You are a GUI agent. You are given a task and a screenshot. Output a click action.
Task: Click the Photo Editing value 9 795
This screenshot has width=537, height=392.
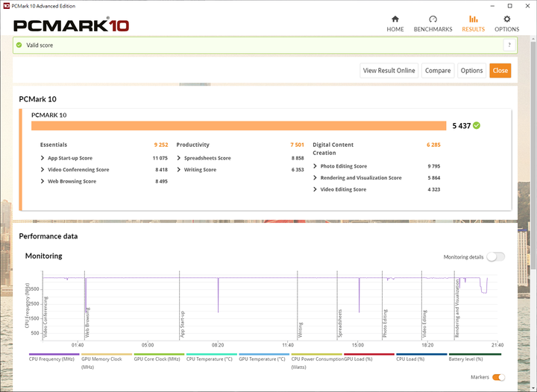tap(434, 166)
